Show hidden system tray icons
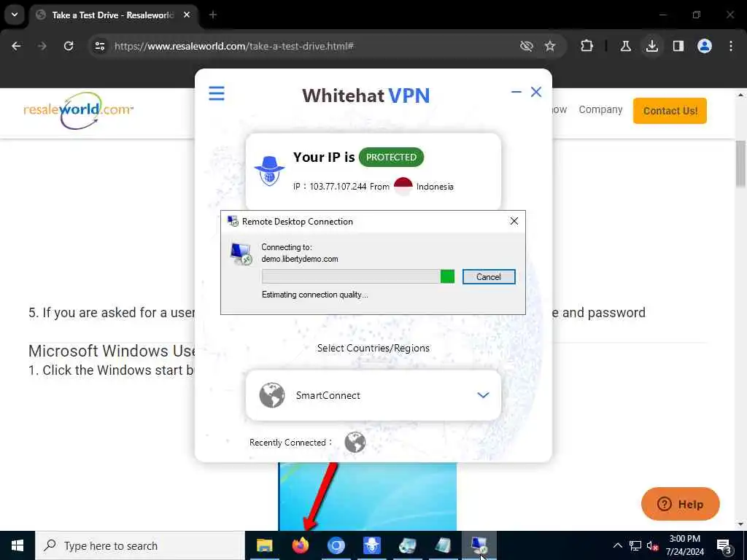The image size is (747, 560). coord(617,545)
